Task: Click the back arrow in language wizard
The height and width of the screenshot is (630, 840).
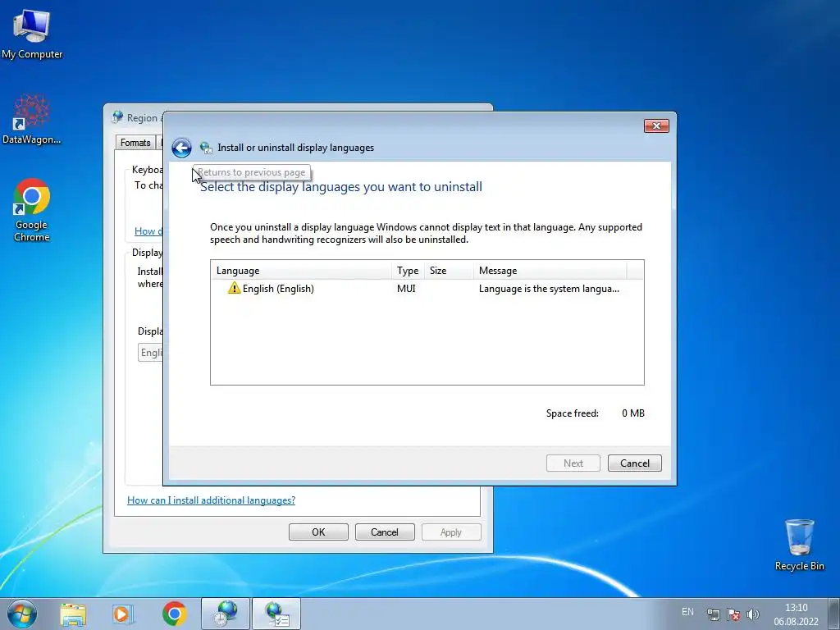Action: click(x=181, y=148)
